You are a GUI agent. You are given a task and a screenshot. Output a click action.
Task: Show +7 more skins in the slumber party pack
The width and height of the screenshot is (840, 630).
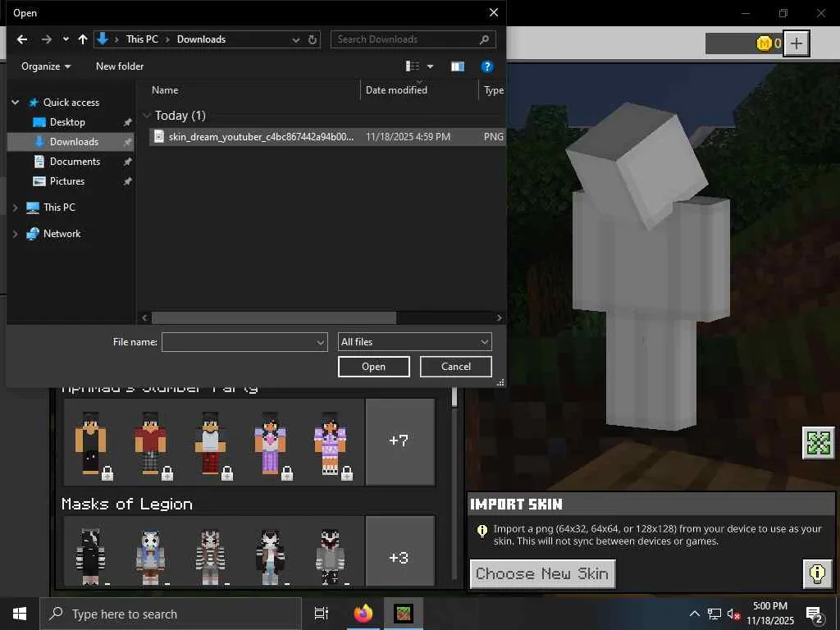(x=399, y=441)
